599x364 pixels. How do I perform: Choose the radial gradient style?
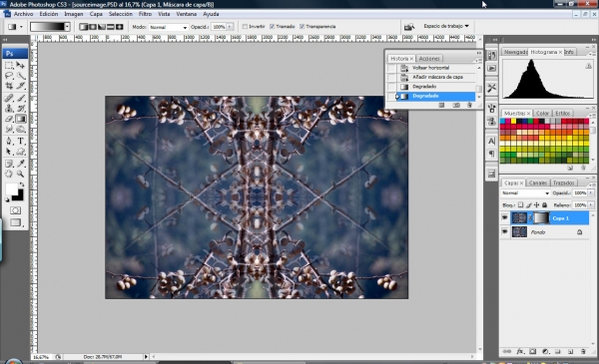pyautogui.click(x=93, y=27)
